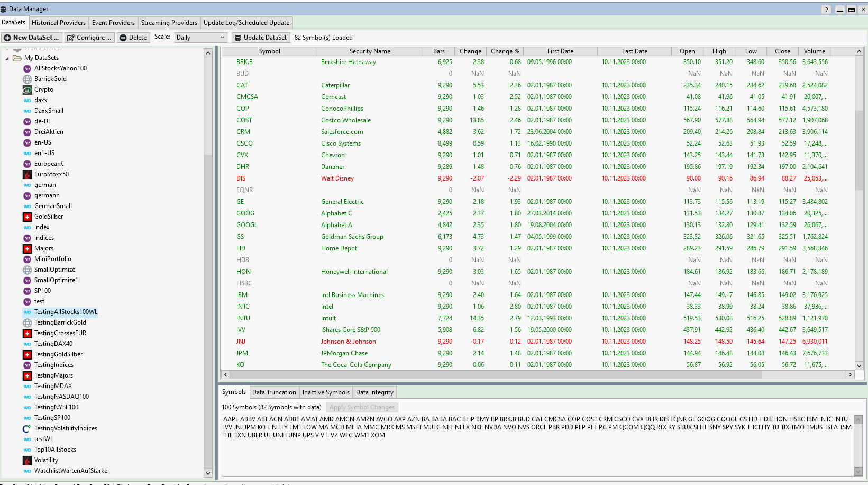Open the Scale dropdown set to Daily

click(200, 38)
